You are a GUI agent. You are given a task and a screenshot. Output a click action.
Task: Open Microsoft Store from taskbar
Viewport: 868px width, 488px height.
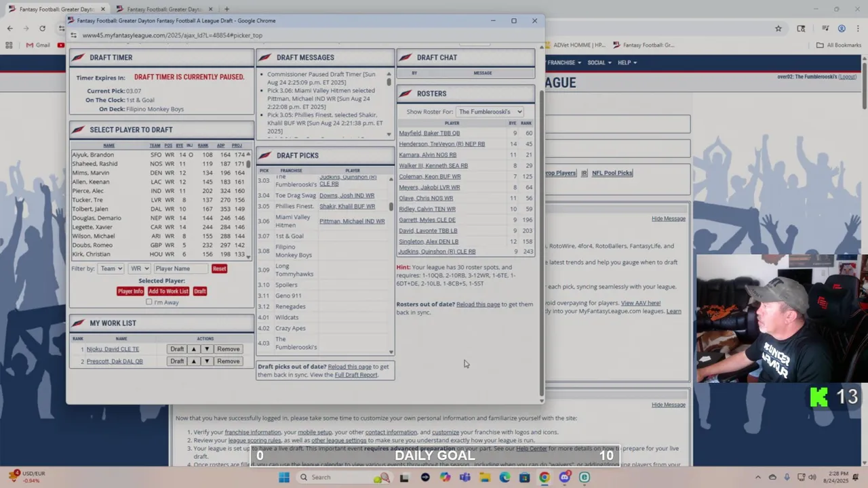tap(524, 477)
